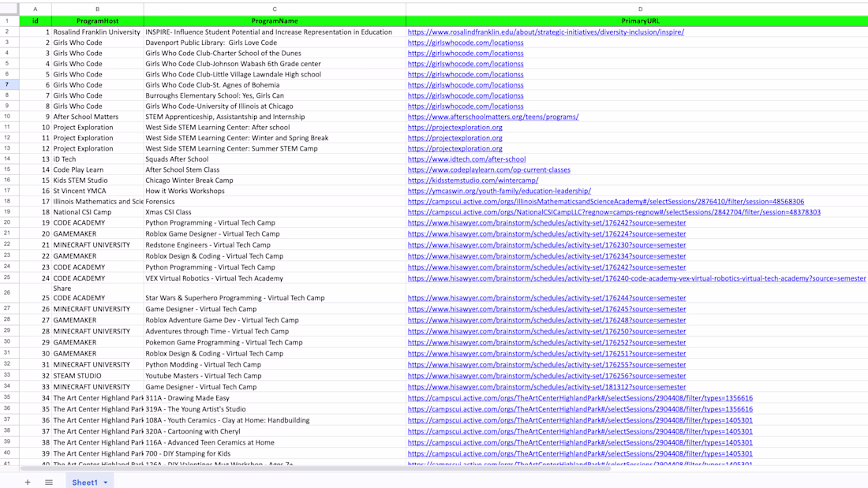
Task: Select the ProgramHost header cell
Action: pyautogui.click(x=97, y=21)
